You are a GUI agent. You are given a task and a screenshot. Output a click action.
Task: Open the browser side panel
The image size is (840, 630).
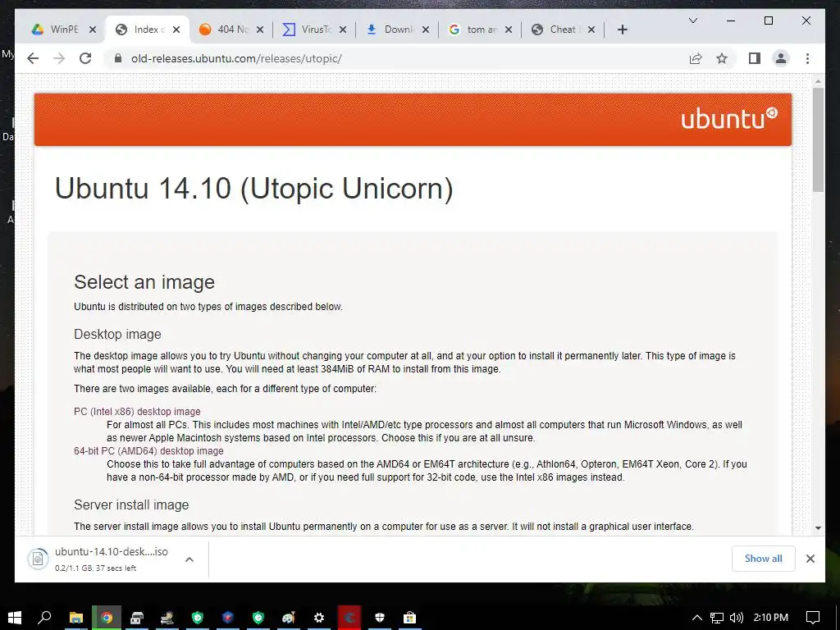755,58
